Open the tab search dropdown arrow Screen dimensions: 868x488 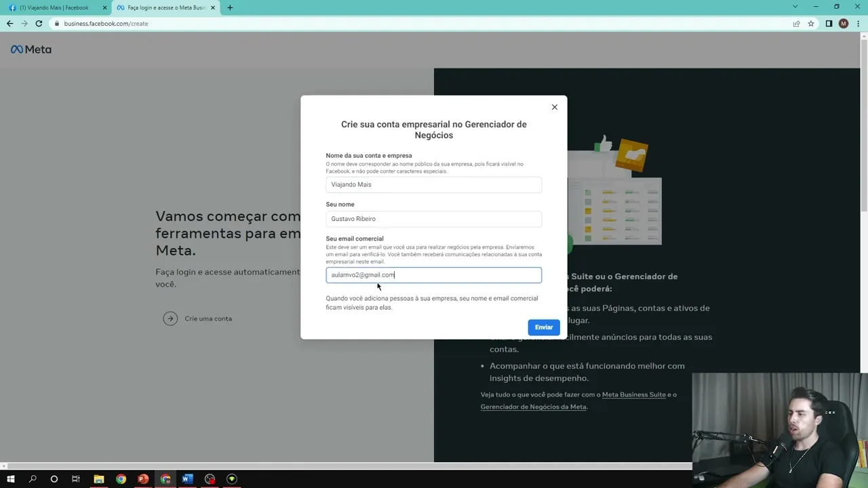(x=795, y=7)
